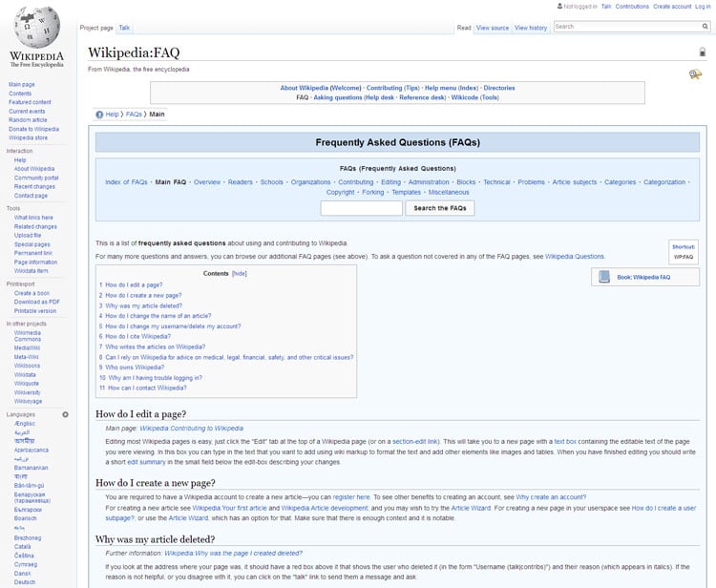Screen dimensions: 716x588
Task: Click the Wikipedia globe logo
Action: [36, 28]
